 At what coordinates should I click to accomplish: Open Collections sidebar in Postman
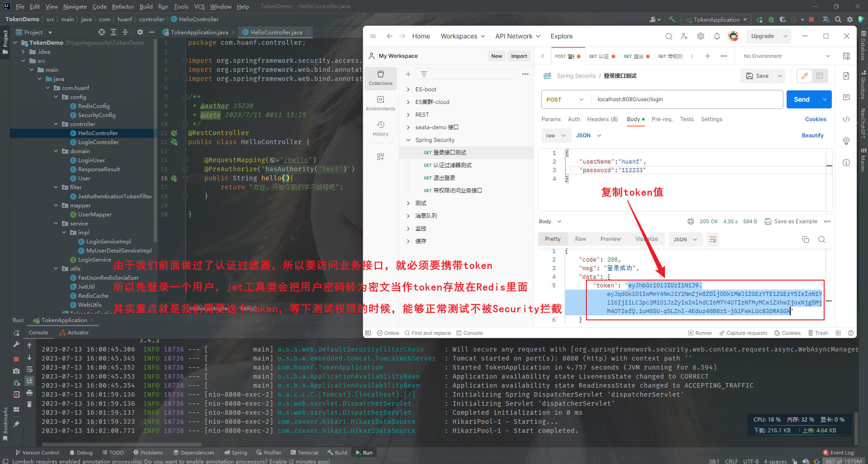[x=381, y=78]
